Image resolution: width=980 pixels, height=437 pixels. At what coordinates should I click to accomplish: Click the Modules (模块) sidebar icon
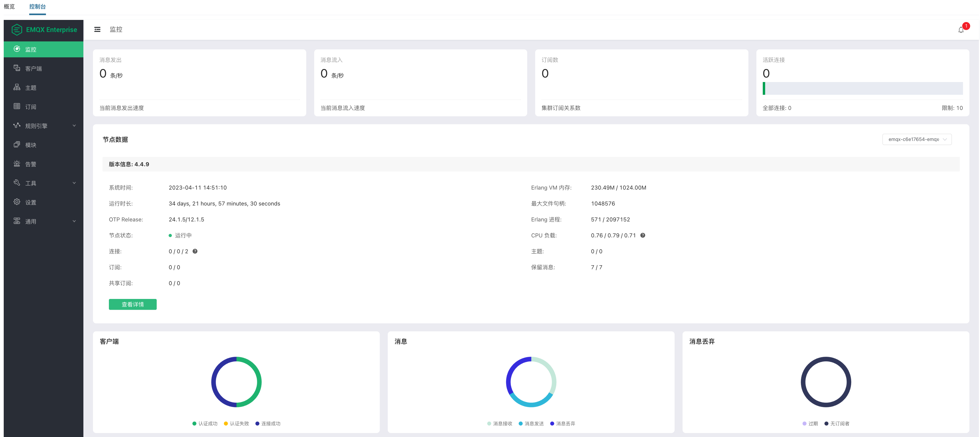(x=17, y=144)
